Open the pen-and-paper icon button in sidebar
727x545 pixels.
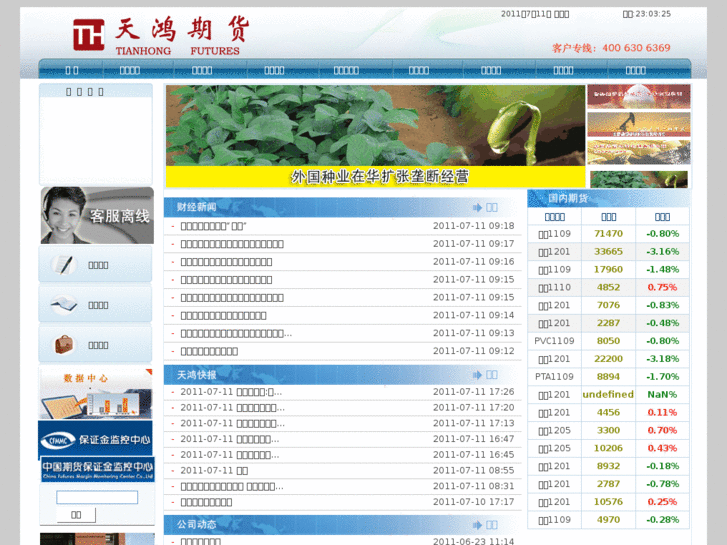point(95,264)
